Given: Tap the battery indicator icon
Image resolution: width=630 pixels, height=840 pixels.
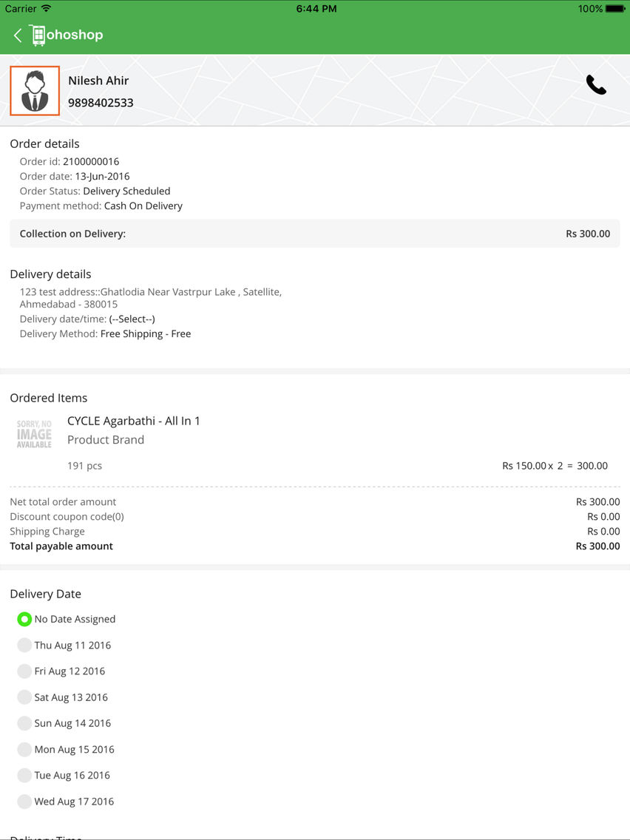Looking at the screenshot, I should [x=615, y=9].
